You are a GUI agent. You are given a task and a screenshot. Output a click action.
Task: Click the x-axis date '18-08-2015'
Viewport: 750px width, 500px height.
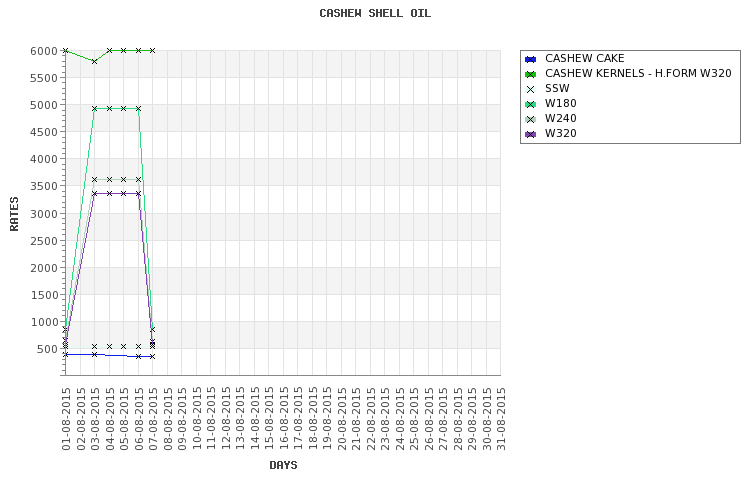(313, 419)
